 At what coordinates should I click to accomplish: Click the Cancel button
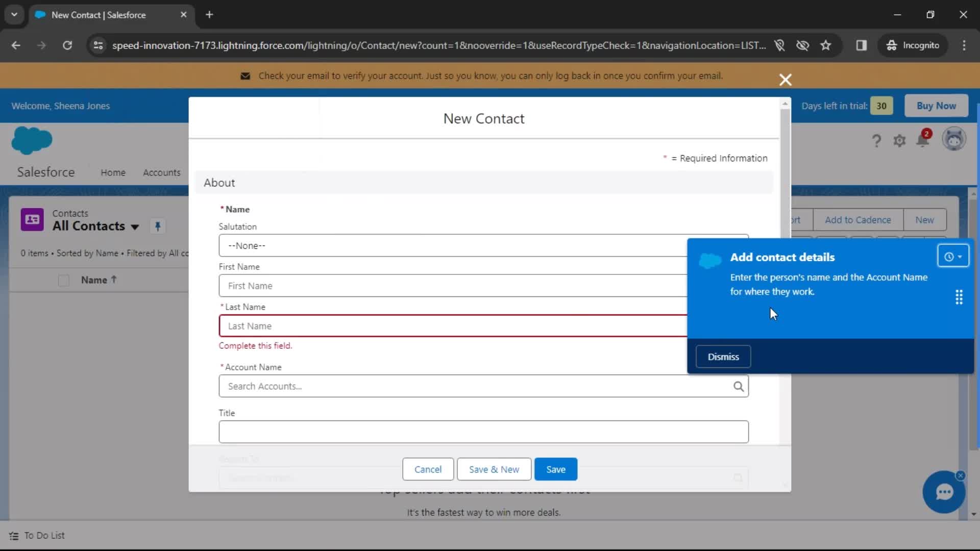[428, 469]
